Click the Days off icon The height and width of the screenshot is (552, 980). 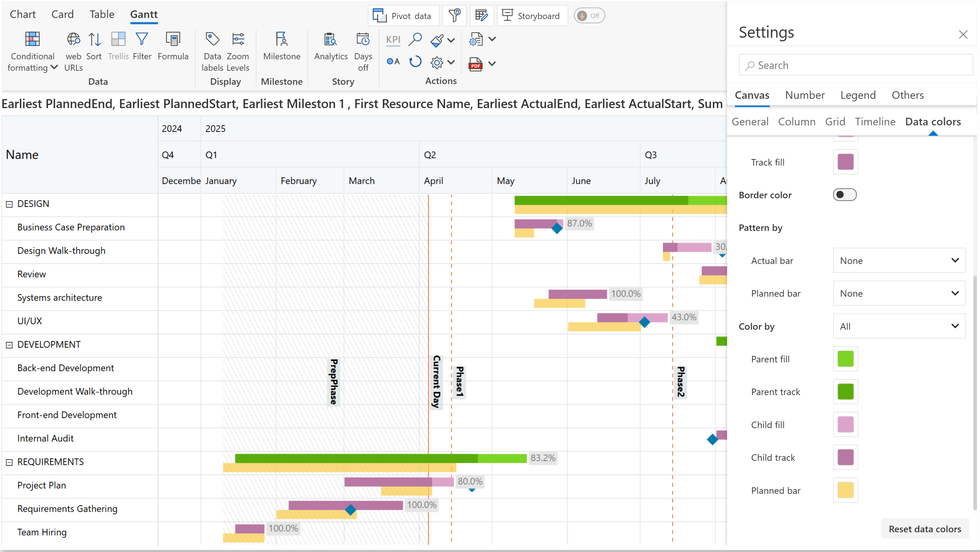pyautogui.click(x=362, y=40)
